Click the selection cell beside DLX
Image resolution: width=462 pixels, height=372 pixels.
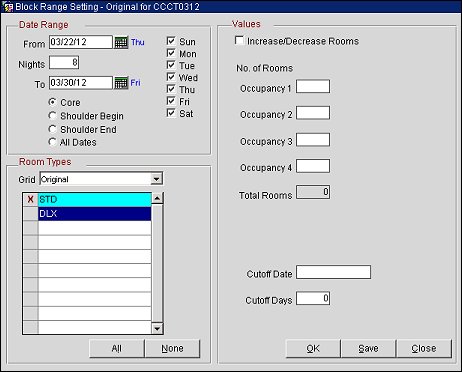31,214
